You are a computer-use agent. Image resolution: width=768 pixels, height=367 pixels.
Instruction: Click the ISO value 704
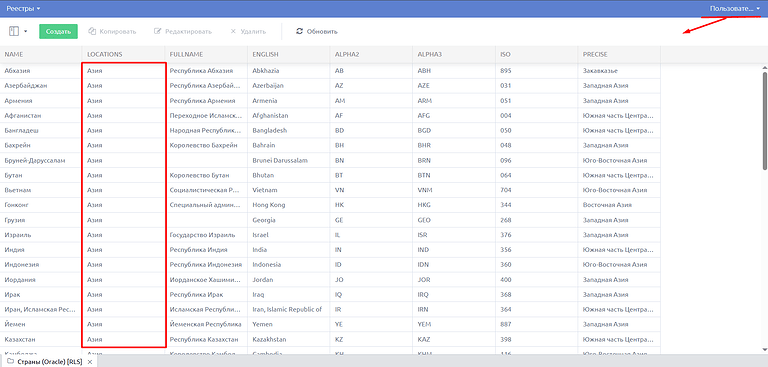click(x=537, y=190)
